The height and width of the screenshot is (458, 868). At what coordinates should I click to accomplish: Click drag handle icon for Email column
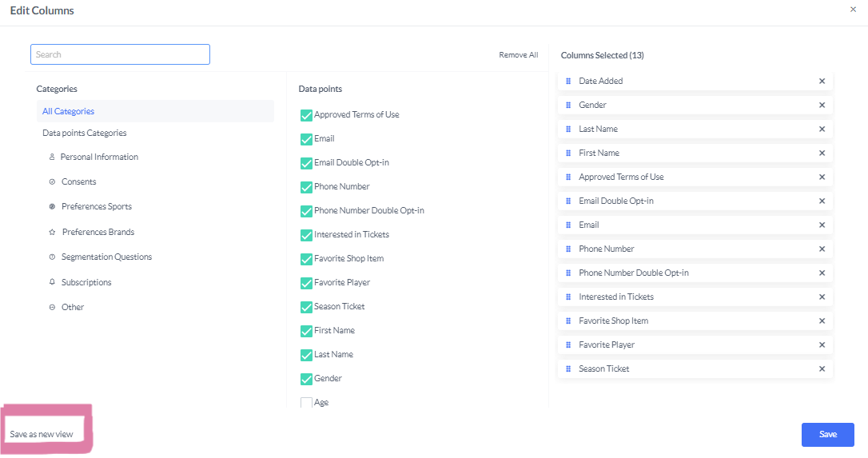(x=568, y=225)
